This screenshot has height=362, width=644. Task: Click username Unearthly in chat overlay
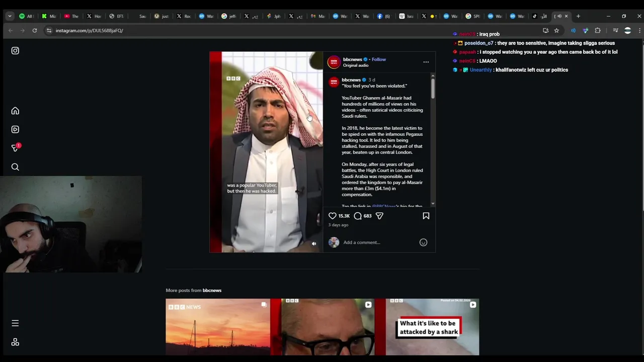[x=480, y=70]
